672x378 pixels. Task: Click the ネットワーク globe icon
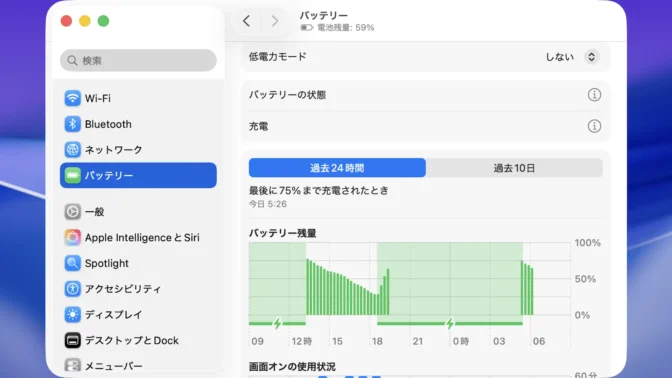click(x=72, y=150)
